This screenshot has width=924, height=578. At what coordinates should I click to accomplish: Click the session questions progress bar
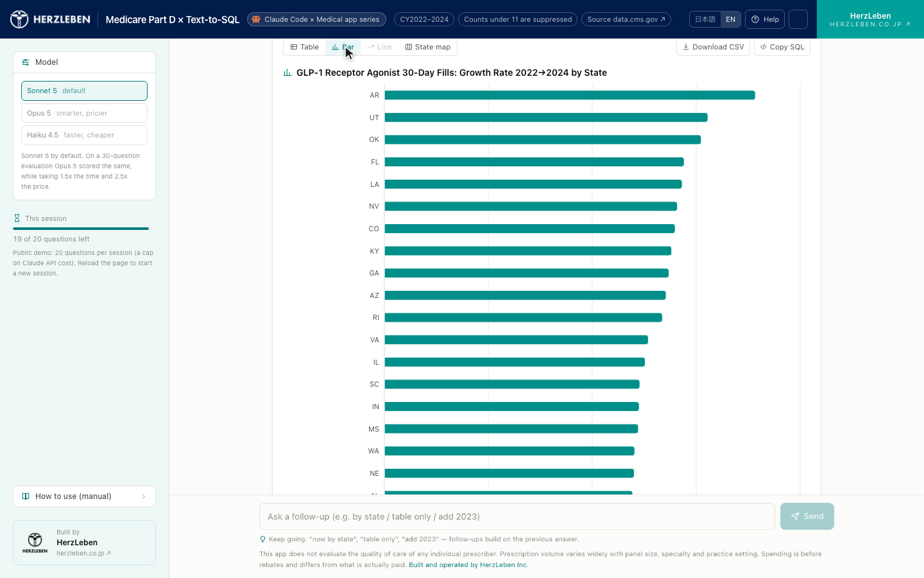[x=84, y=229]
